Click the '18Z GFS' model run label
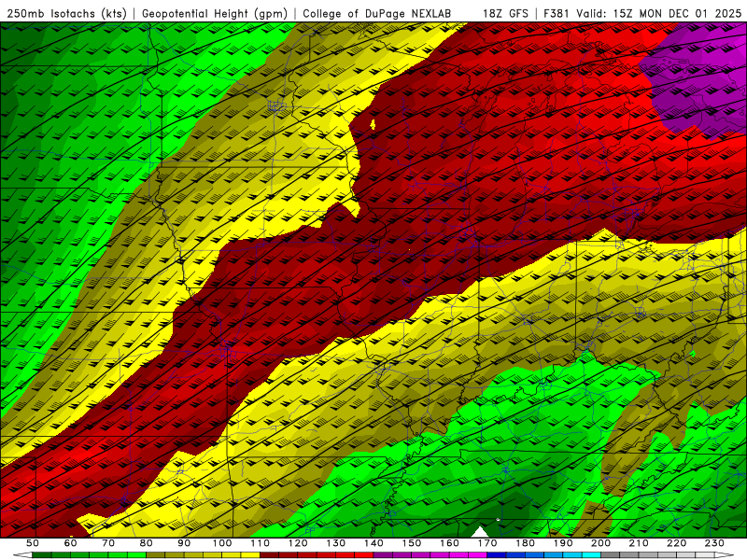747x560 pixels. 505,14
